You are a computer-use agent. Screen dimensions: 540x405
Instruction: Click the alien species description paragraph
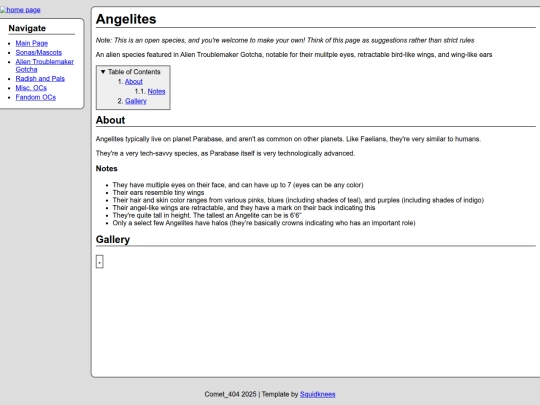click(x=294, y=54)
